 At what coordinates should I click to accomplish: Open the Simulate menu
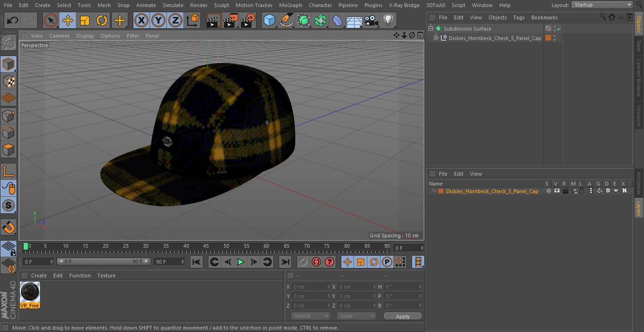click(x=173, y=5)
